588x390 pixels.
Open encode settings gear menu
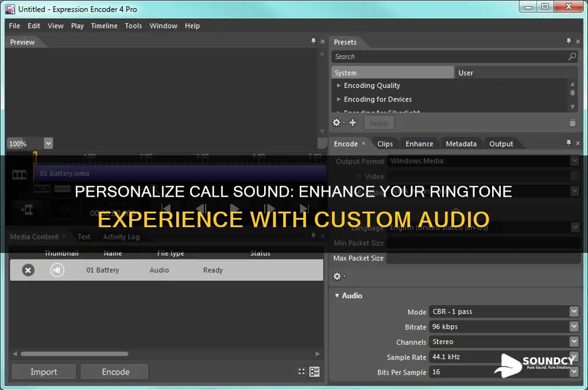[x=339, y=276]
